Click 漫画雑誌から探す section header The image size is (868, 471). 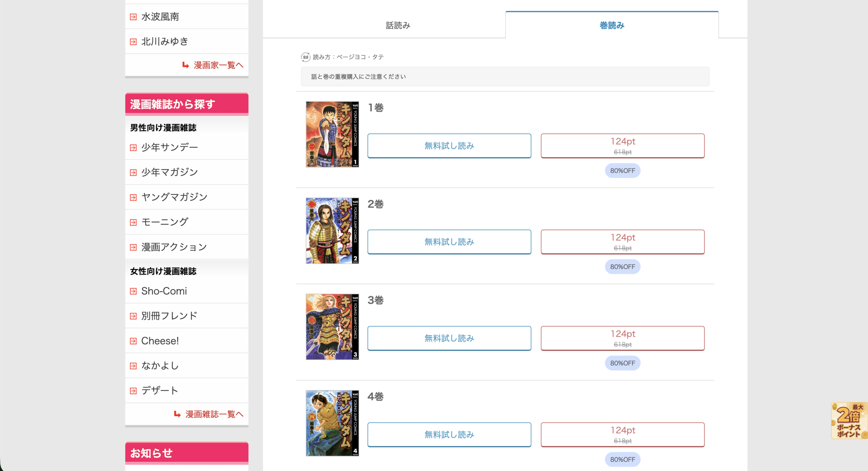click(187, 104)
